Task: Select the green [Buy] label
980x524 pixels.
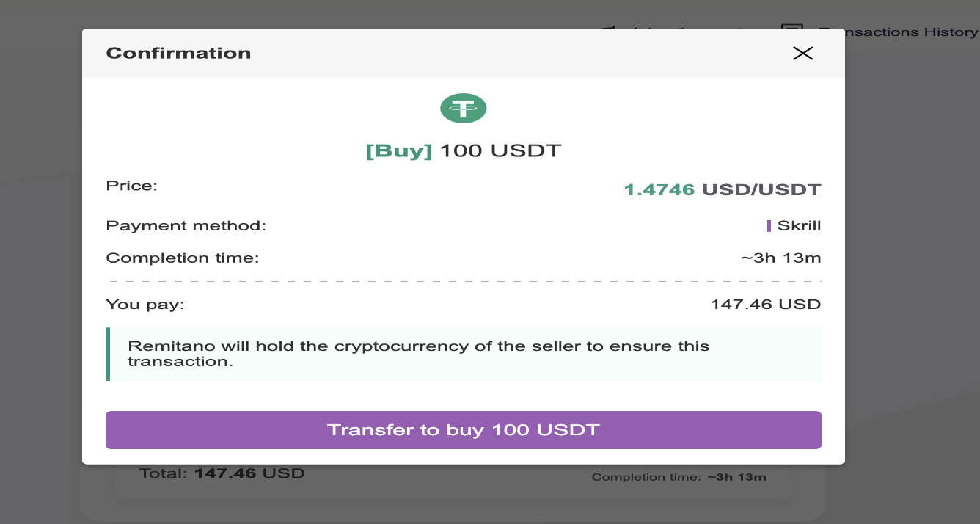Action: tap(400, 150)
